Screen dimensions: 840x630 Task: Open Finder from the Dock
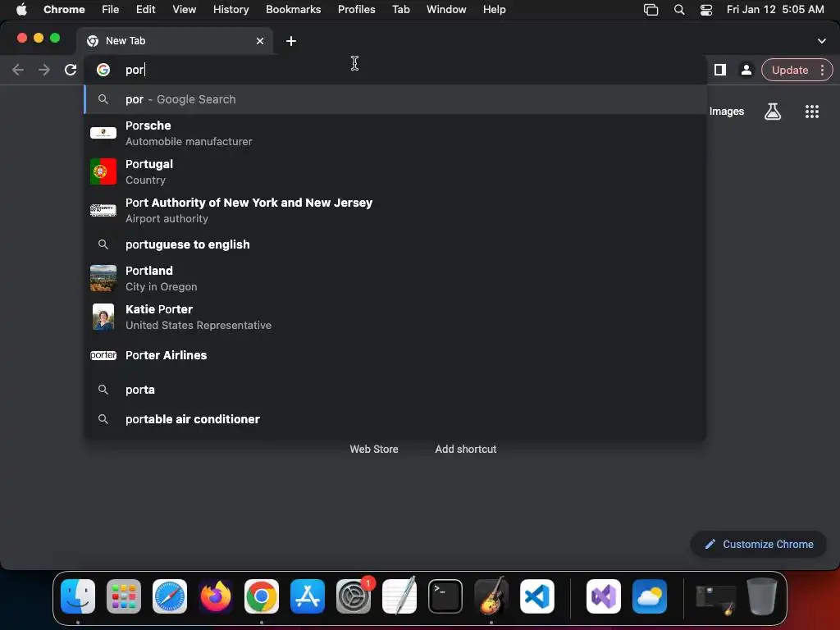(78, 596)
